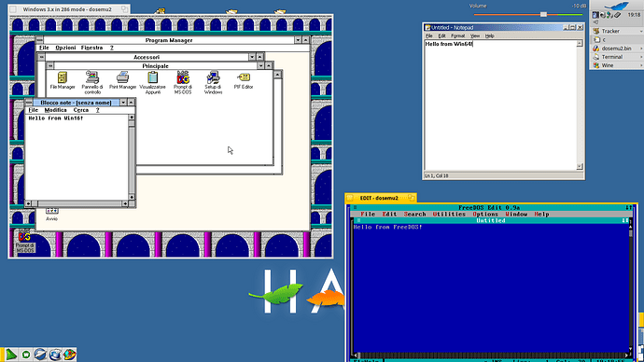Click the Deskbar tray expand arrow
Image resolution: width=644 pixels, height=362 pixels.
[595, 22]
